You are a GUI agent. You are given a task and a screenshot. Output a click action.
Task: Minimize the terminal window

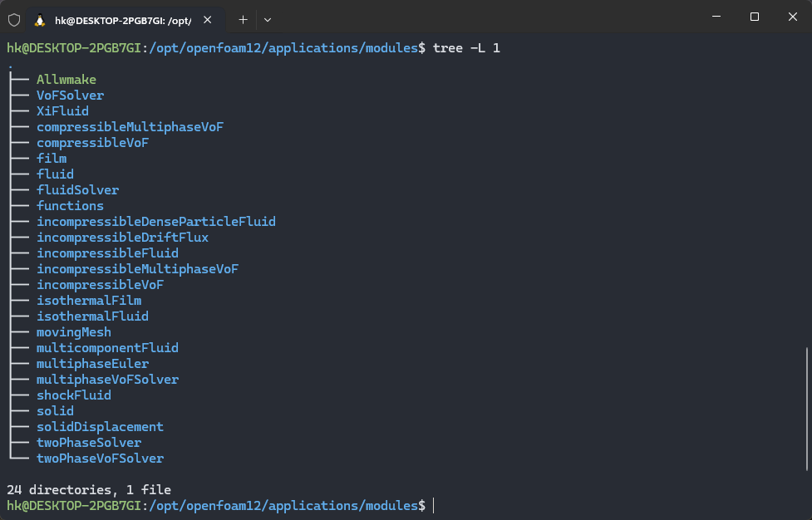coord(716,17)
